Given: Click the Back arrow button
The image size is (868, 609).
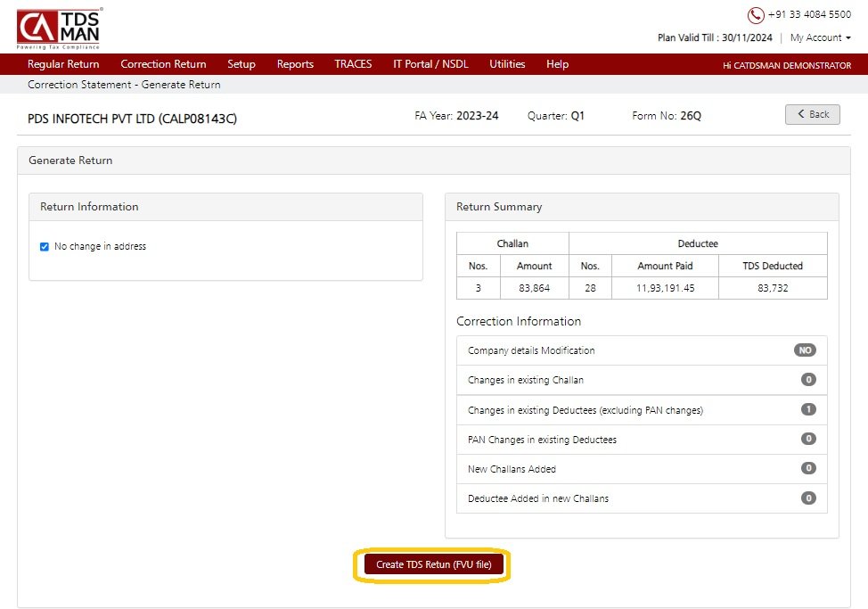Looking at the screenshot, I should (x=812, y=114).
